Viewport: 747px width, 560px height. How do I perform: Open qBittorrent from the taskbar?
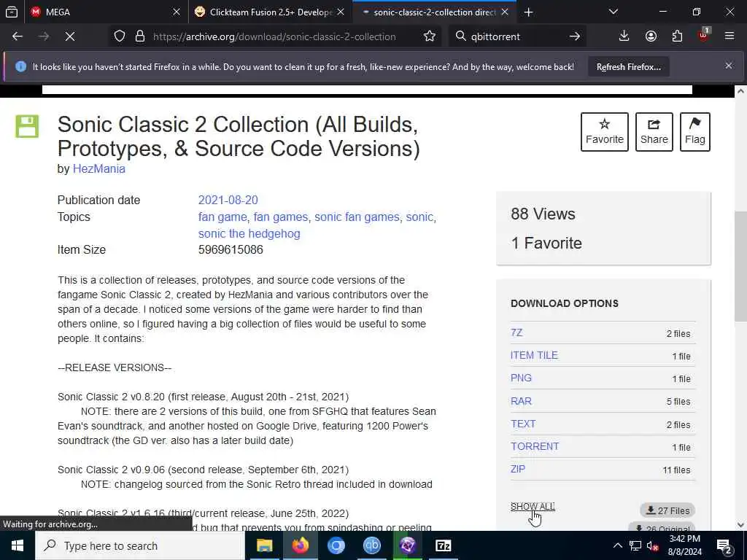click(x=371, y=545)
